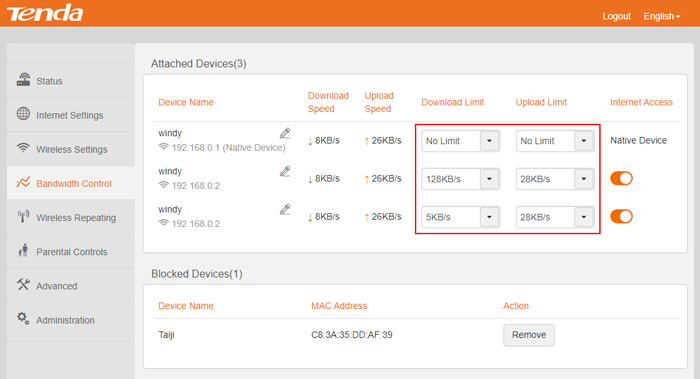Click 192.168.0.2 address in the 128KB/s row

point(196,185)
